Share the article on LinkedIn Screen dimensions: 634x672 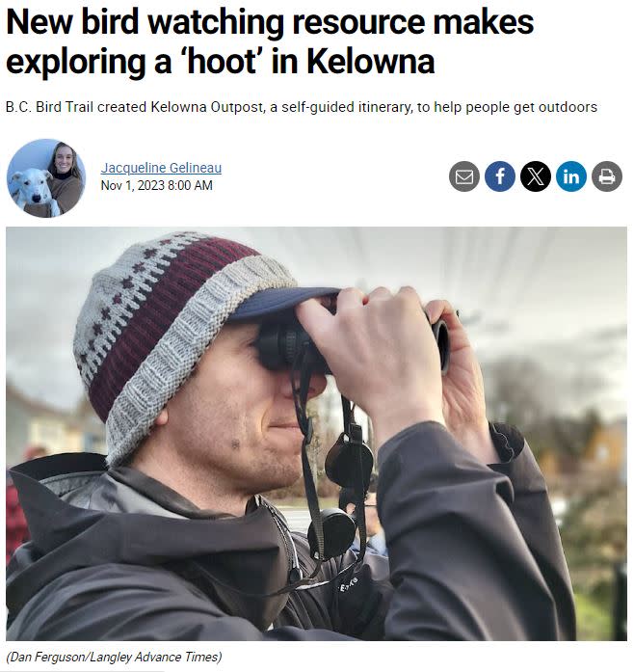click(x=571, y=176)
